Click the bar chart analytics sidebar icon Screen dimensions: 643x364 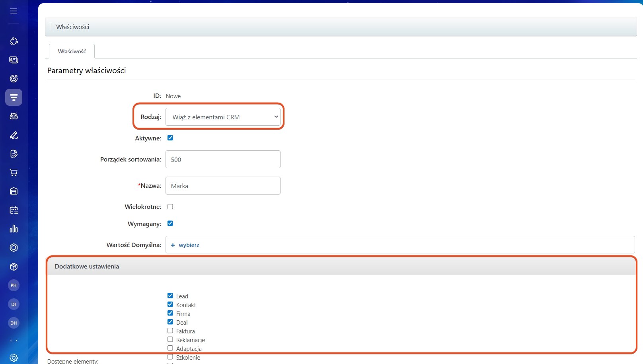(x=14, y=229)
